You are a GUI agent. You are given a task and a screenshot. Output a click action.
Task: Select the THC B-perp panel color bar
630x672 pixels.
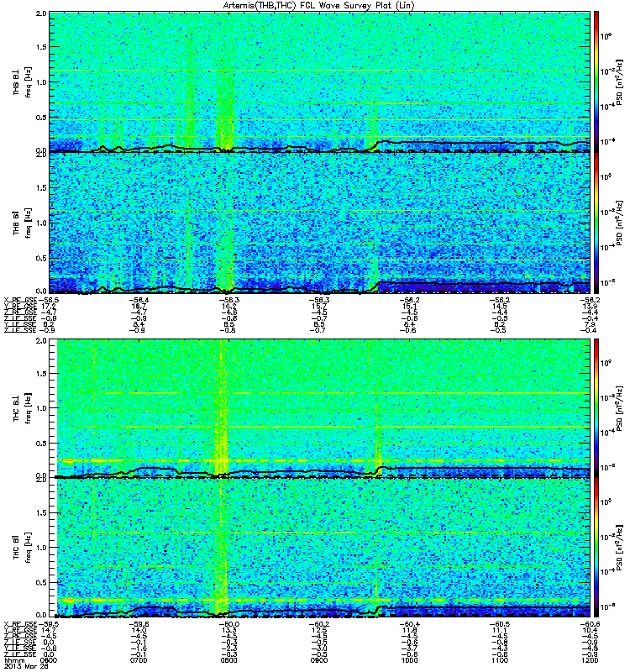[x=596, y=408]
